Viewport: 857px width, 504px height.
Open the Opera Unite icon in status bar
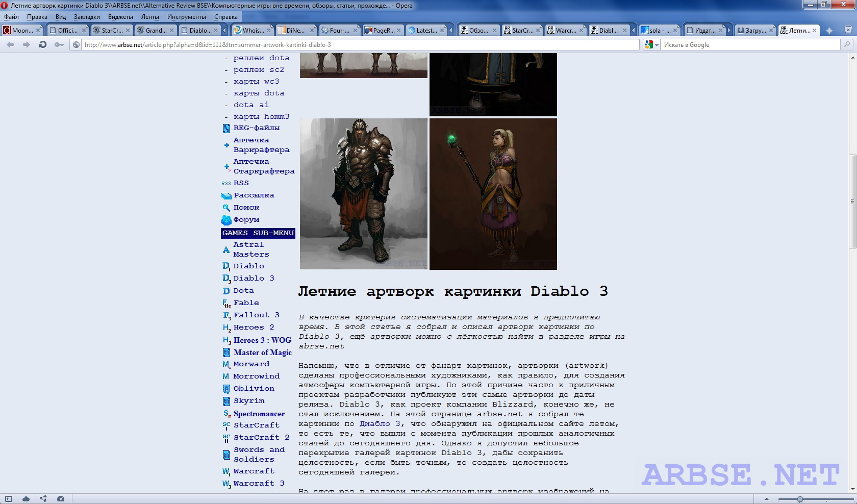click(43, 499)
